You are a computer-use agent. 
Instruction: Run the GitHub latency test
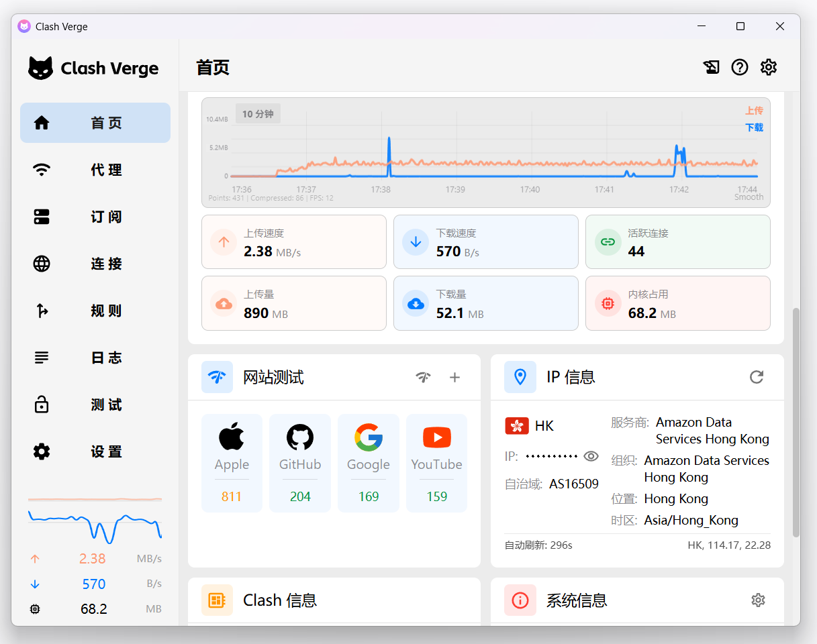point(299,463)
